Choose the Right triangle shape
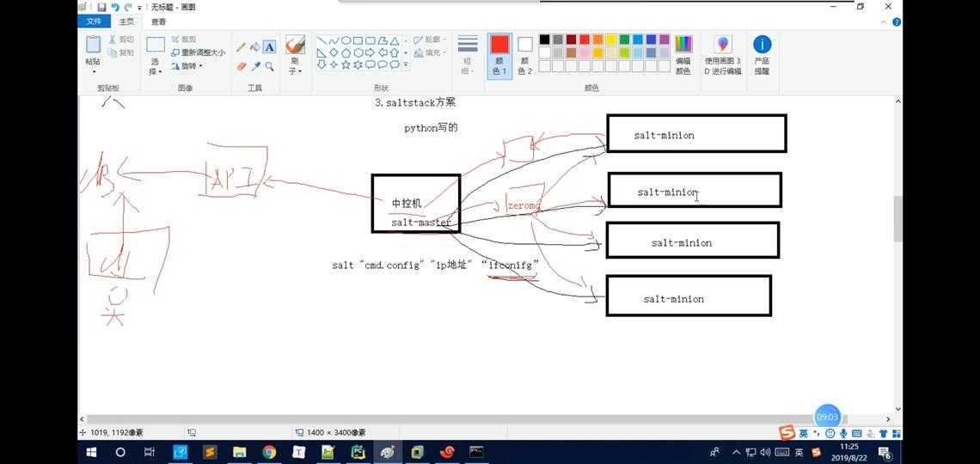 click(322, 52)
